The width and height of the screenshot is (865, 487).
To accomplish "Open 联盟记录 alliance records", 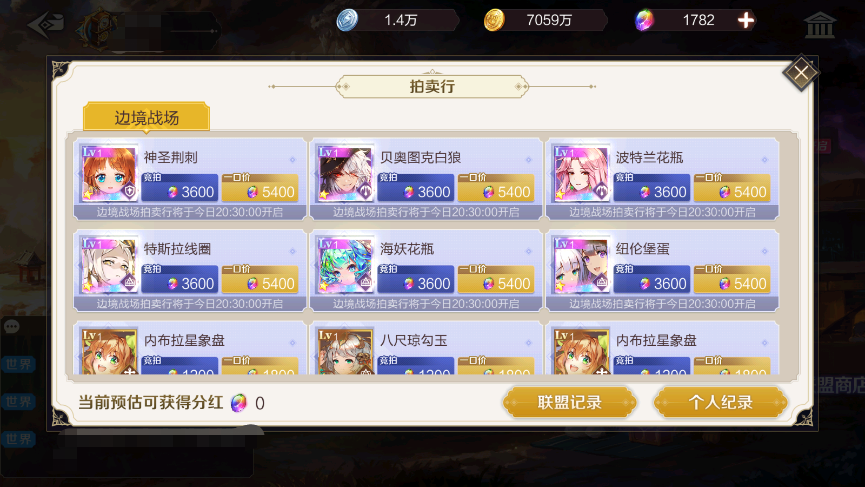I will pyautogui.click(x=569, y=402).
